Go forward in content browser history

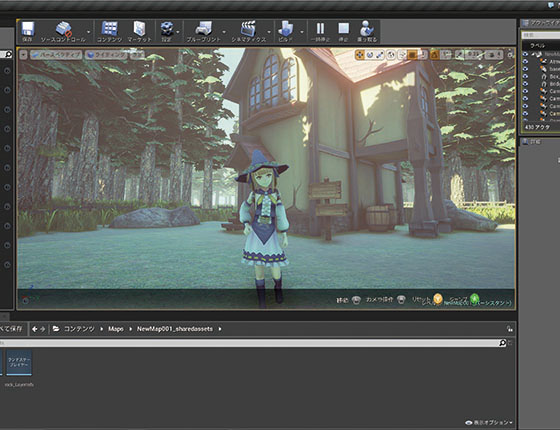(42, 329)
